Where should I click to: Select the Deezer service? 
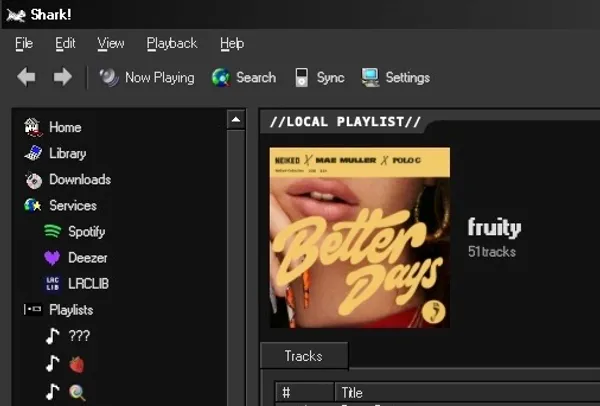pyautogui.click(x=87, y=257)
